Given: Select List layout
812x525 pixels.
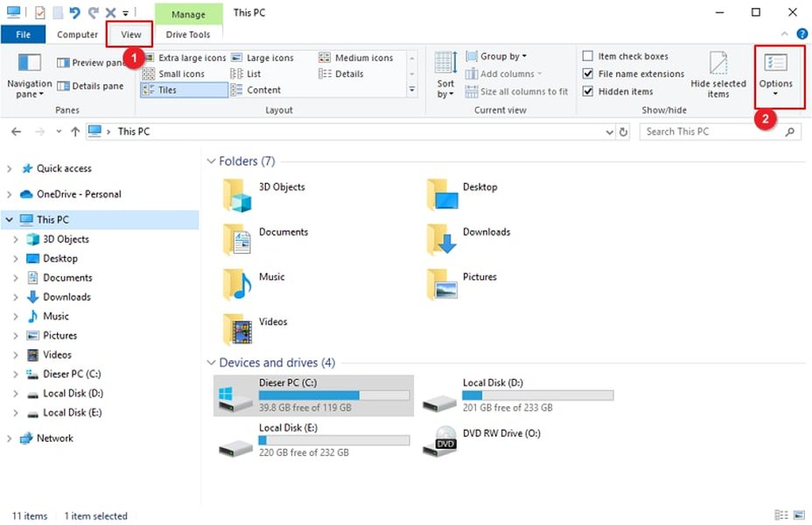Looking at the screenshot, I should pyautogui.click(x=246, y=73).
